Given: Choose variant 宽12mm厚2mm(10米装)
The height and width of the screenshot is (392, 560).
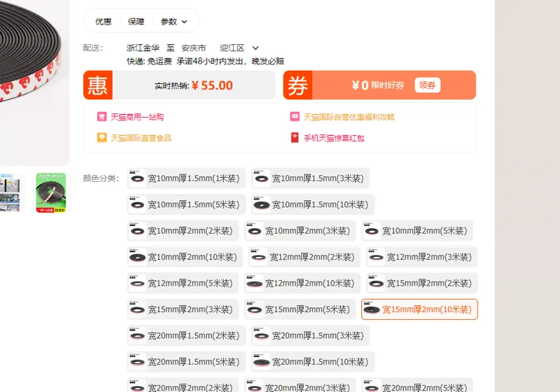Looking at the screenshot, I should 302,283.
